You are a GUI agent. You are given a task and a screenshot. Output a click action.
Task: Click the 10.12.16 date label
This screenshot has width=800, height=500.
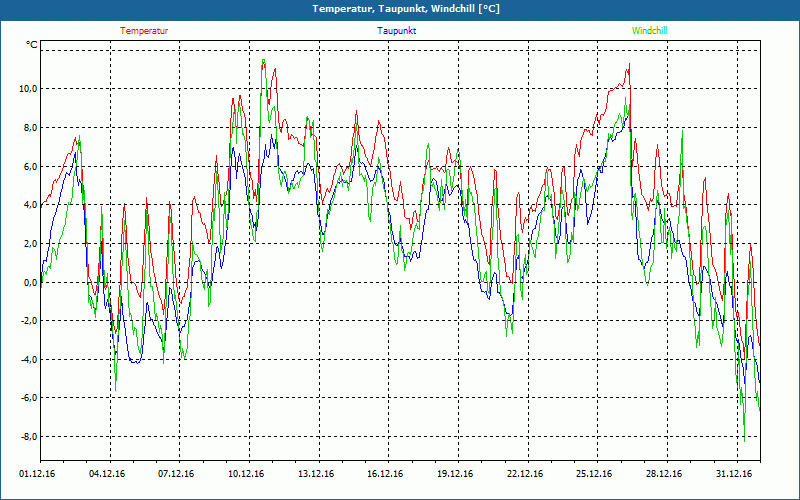coord(246,474)
